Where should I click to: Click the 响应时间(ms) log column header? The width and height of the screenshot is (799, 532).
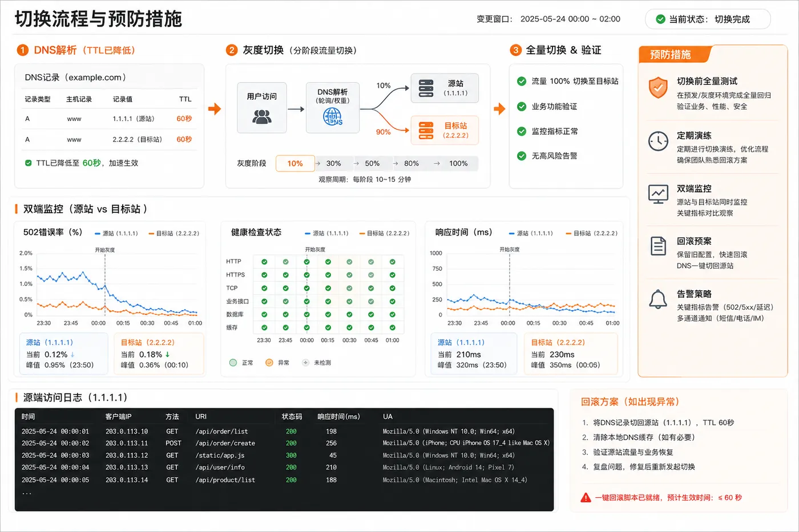338,417
